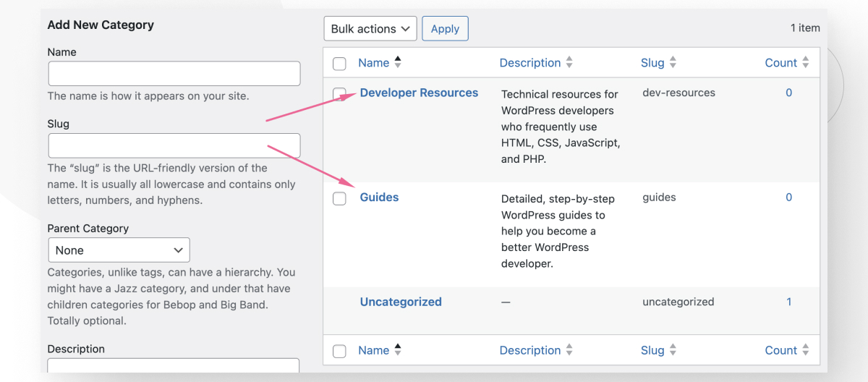Focus the Description text area
868x382 pixels.
click(x=174, y=365)
